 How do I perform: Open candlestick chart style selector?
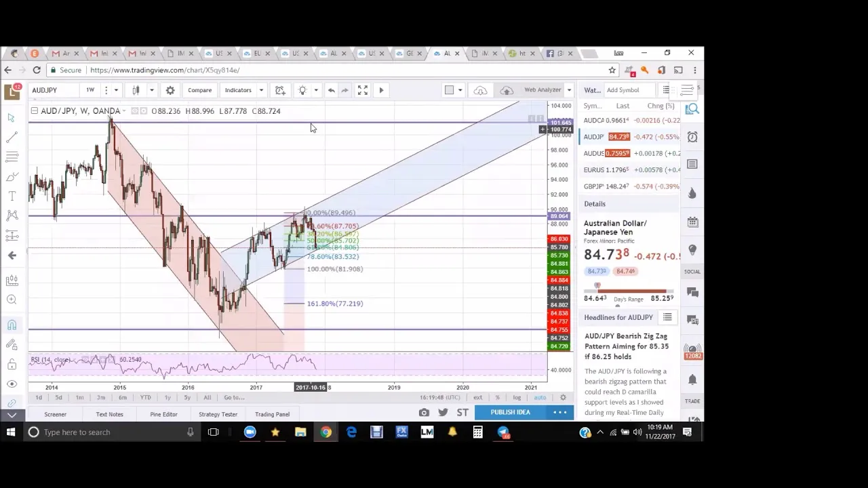pyautogui.click(x=136, y=90)
